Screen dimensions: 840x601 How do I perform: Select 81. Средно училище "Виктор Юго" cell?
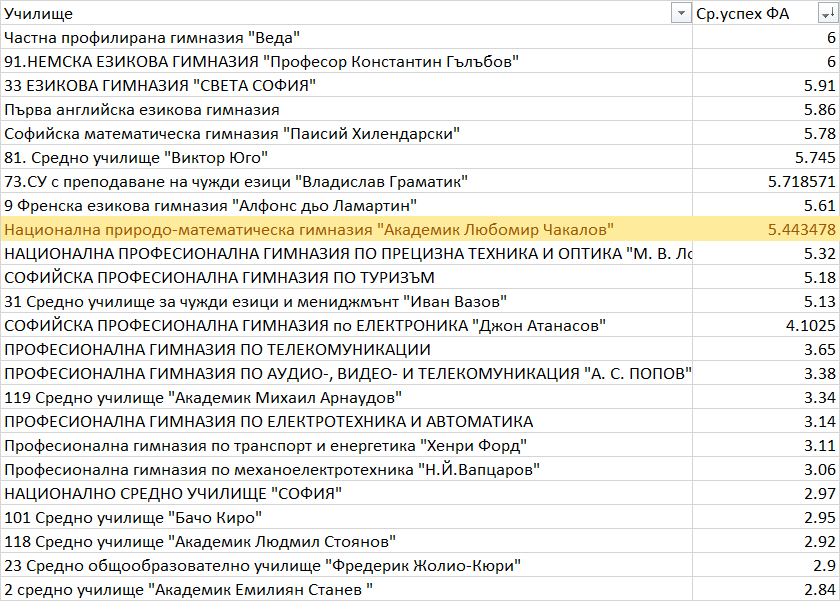pyautogui.click(x=136, y=157)
